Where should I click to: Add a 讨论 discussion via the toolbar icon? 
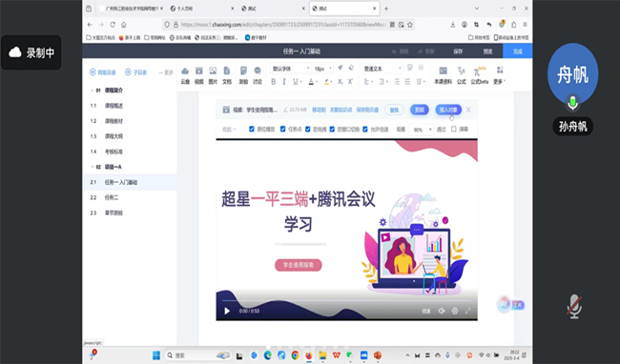tap(258, 75)
